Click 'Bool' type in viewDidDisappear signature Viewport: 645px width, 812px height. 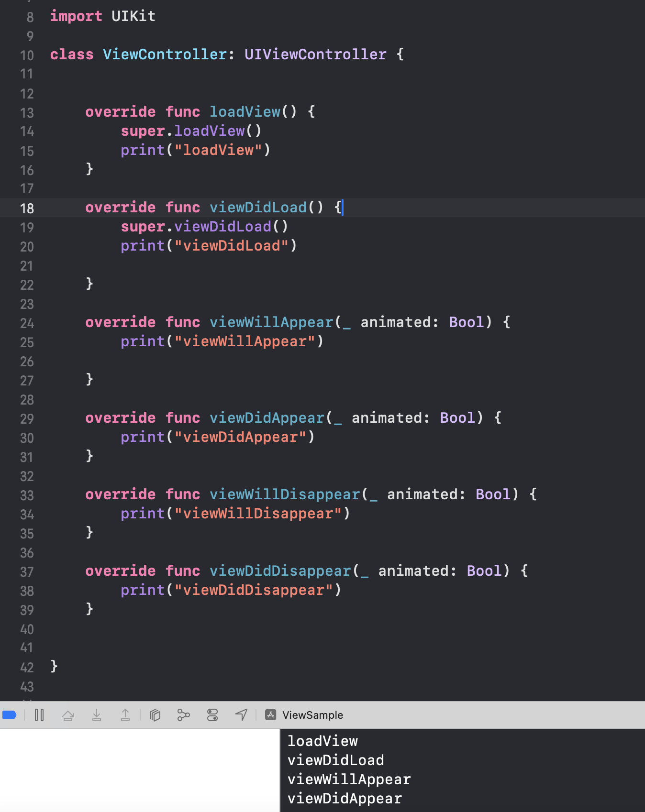pyautogui.click(x=484, y=571)
